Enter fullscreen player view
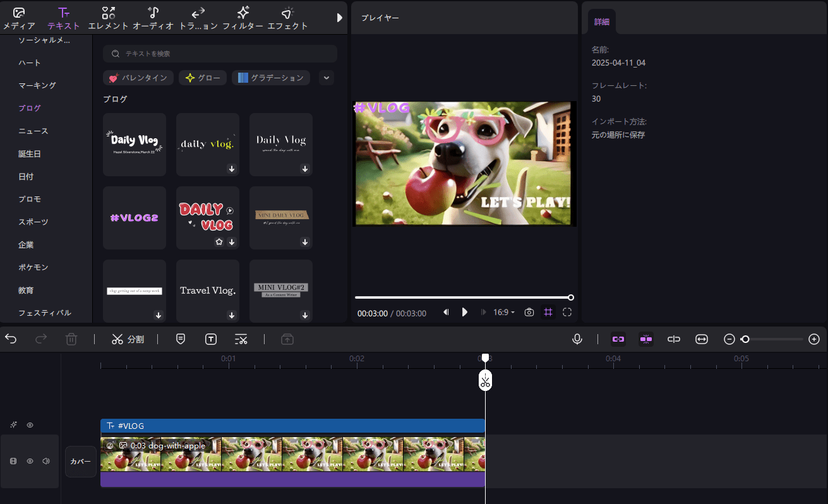 point(567,312)
